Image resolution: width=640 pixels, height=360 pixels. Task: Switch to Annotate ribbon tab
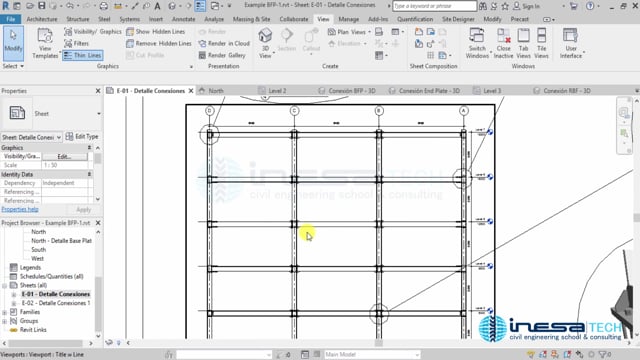[x=183, y=19]
